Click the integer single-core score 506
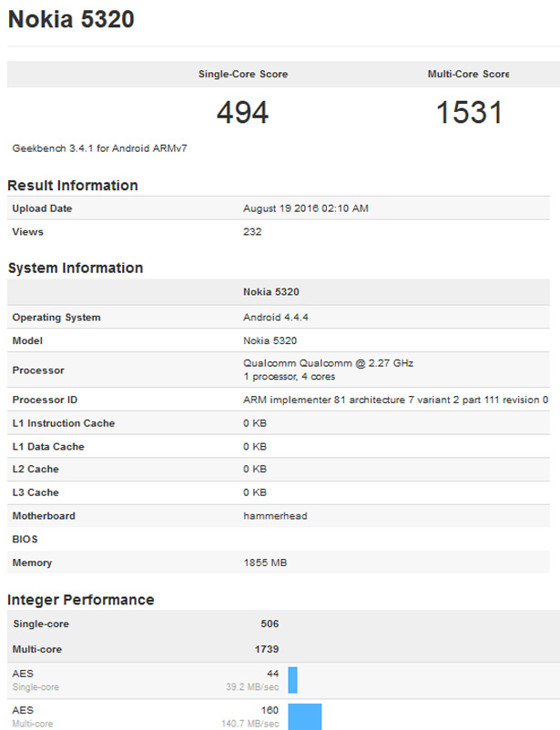The width and height of the screenshot is (560, 730). pyautogui.click(x=270, y=624)
